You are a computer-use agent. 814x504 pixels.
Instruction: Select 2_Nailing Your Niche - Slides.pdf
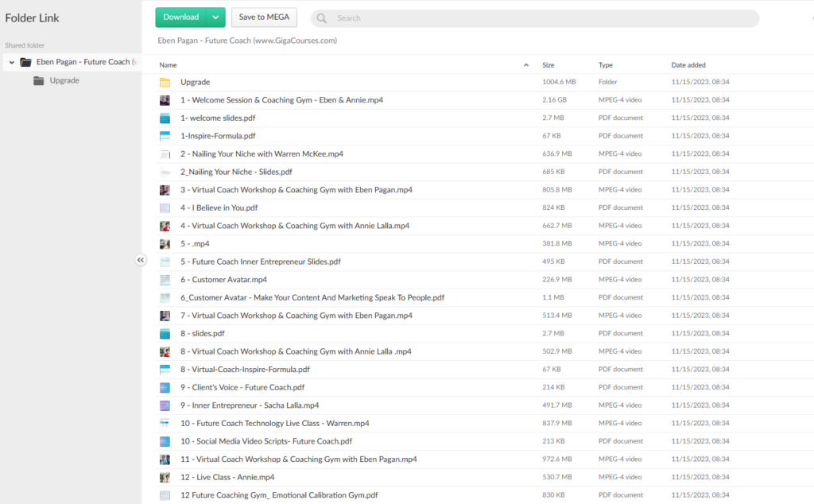pyautogui.click(x=236, y=172)
